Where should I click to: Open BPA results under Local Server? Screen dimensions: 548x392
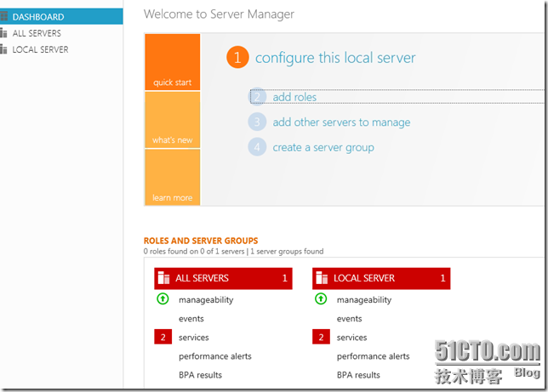point(358,375)
